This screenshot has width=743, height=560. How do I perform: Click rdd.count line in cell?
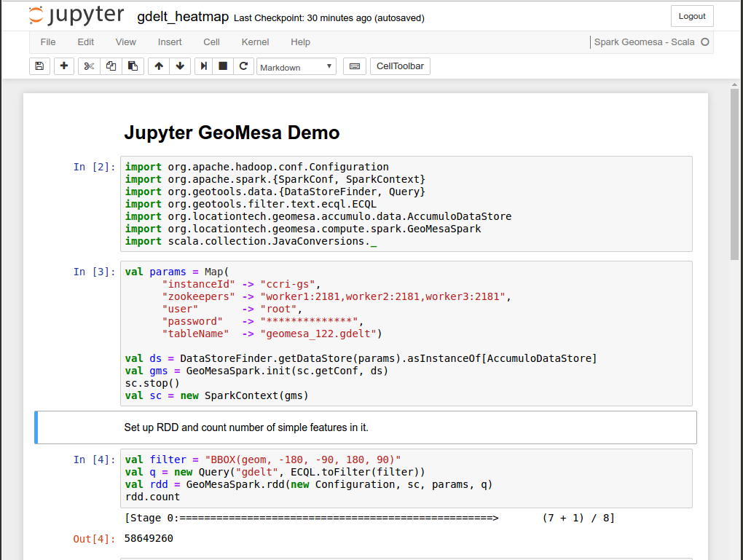click(x=152, y=497)
